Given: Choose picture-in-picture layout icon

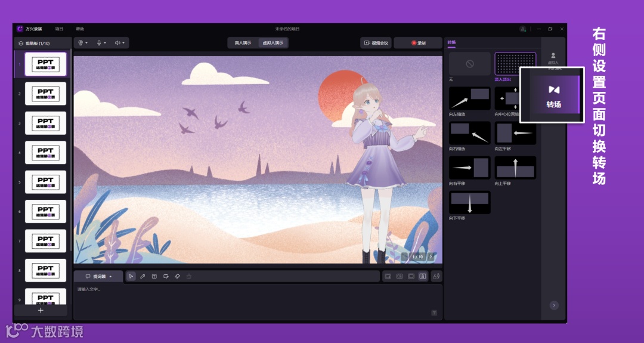Looking at the screenshot, I should (x=388, y=276).
